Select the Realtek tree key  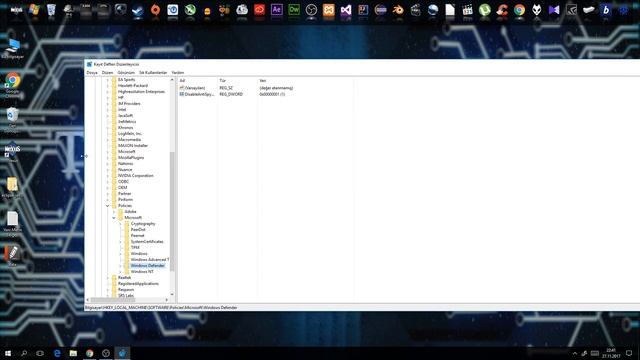(124, 278)
